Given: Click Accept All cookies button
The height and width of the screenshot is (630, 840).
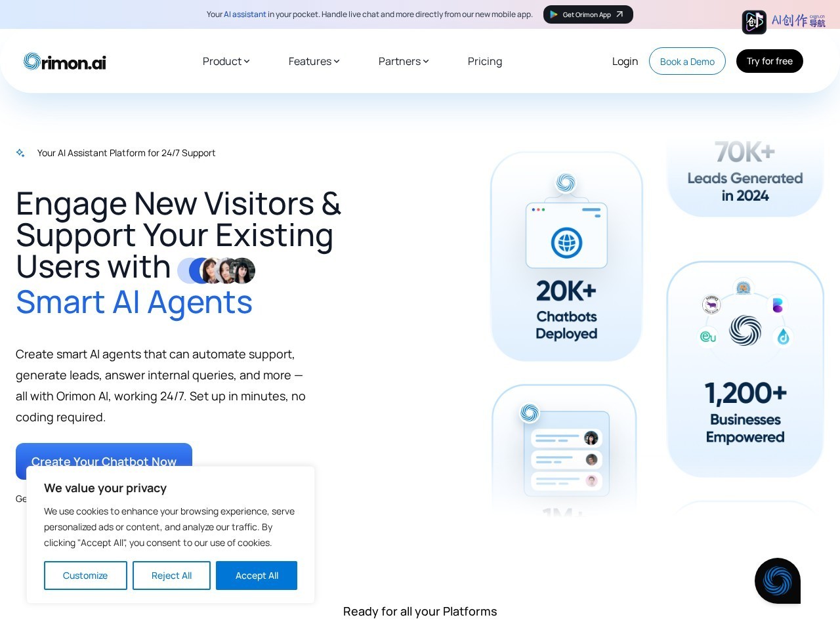Looking at the screenshot, I should point(257,576).
